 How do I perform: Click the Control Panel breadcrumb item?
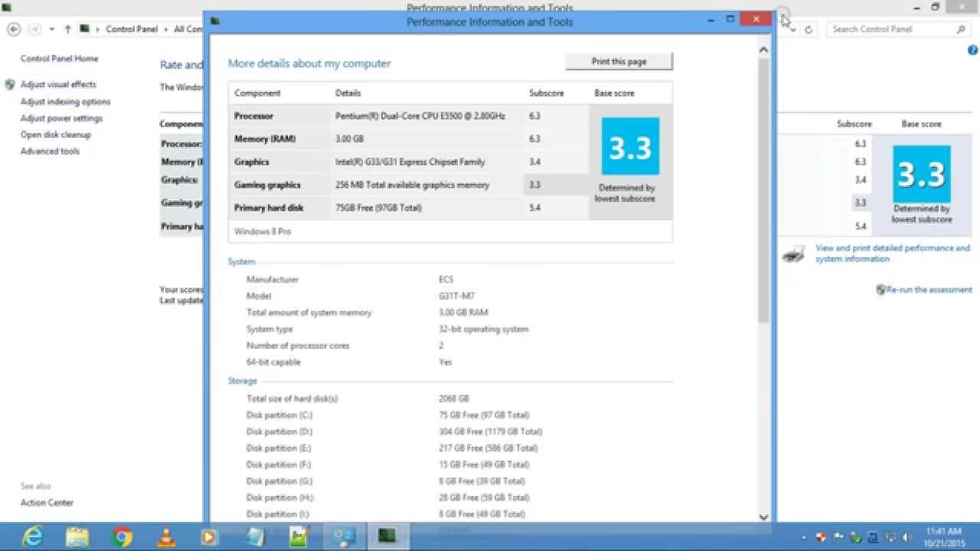(132, 29)
